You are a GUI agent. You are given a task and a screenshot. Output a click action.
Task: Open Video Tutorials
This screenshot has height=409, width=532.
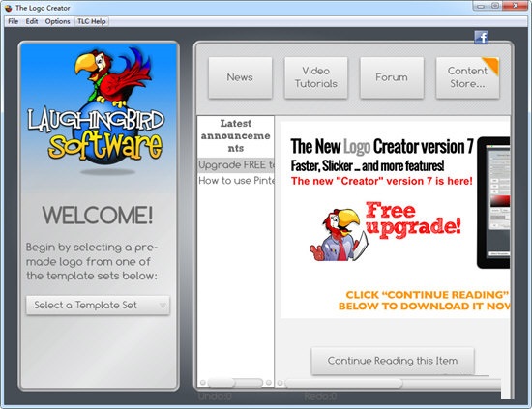click(x=316, y=77)
